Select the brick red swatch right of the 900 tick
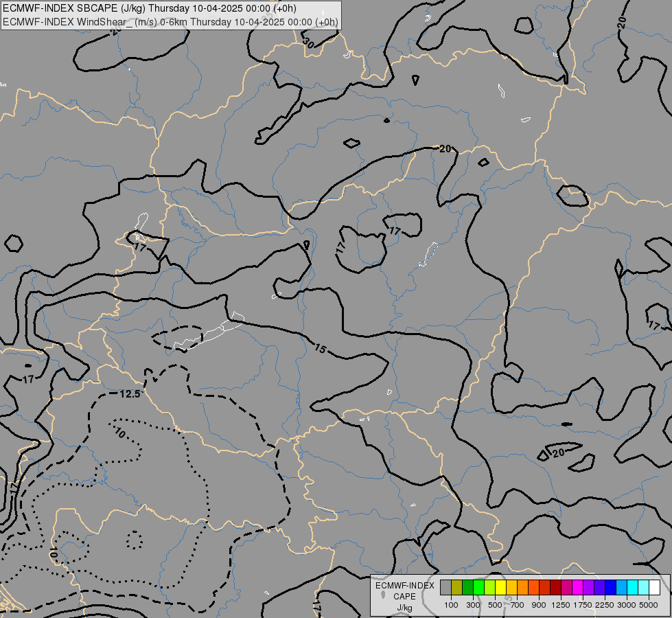Viewport: 672px width, 618px height. click(545, 588)
